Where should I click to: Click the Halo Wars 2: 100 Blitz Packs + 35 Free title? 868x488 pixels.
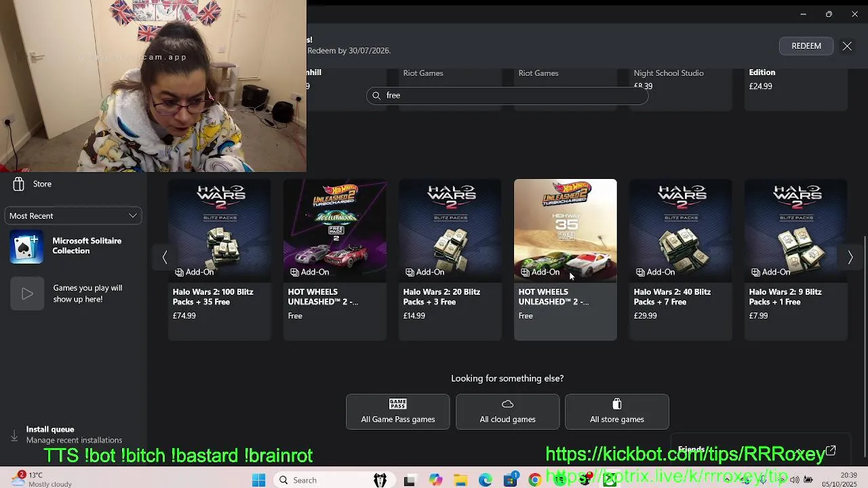[213, 297]
